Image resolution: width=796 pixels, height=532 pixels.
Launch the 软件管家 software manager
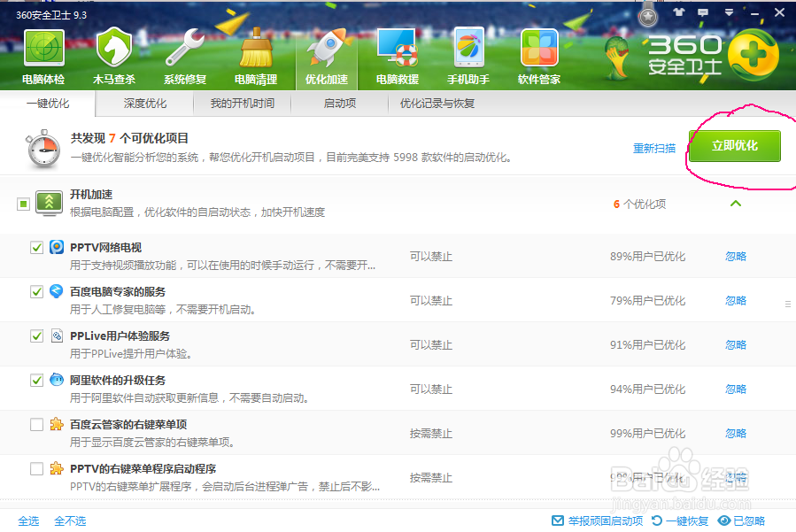538,55
